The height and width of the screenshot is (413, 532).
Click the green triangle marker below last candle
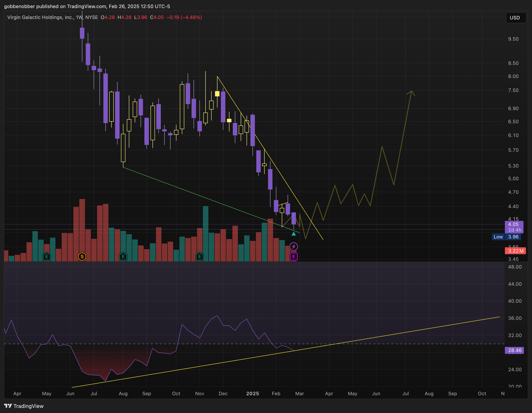(294, 234)
